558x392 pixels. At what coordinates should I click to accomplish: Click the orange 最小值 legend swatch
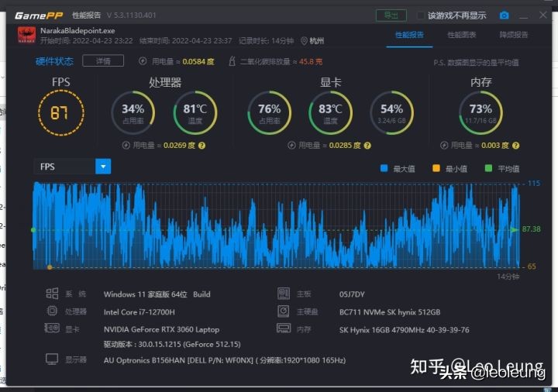click(x=436, y=168)
